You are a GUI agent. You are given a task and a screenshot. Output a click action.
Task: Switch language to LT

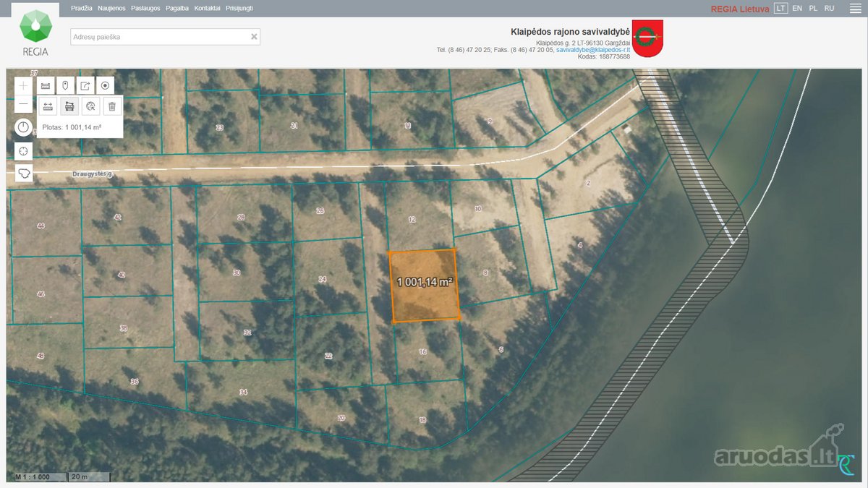pos(780,8)
